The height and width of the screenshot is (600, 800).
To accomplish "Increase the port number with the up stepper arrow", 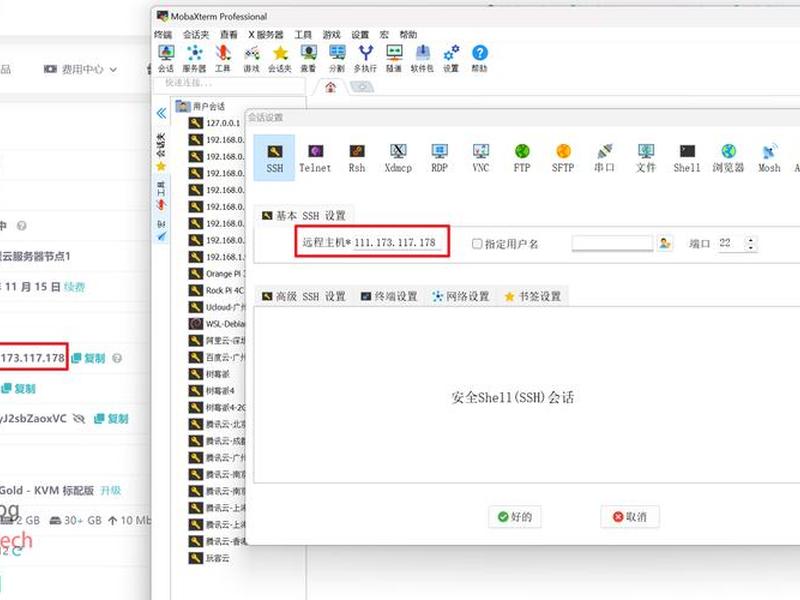I will click(751, 240).
